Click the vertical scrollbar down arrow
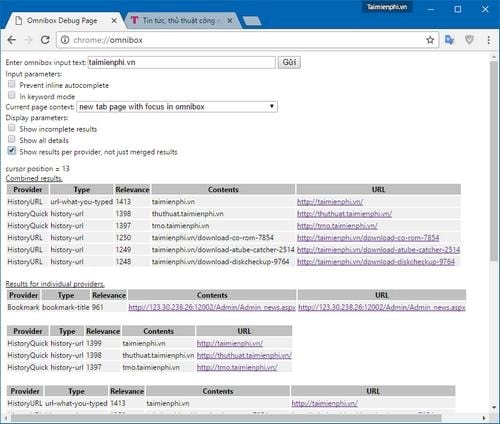This screenshot has width=500, height=424. click(494, 407)
